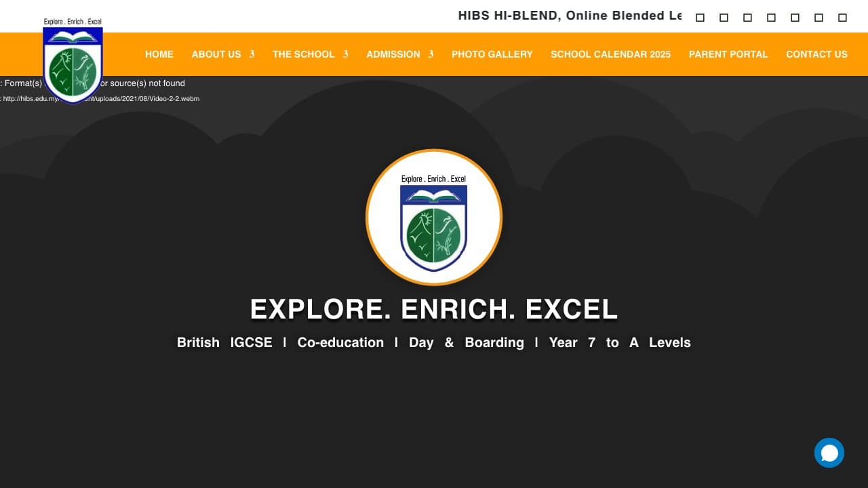Expand the ADMISSION dropdown menu
Viewport: 868px width, 488px height.
[x=393, y=54]
